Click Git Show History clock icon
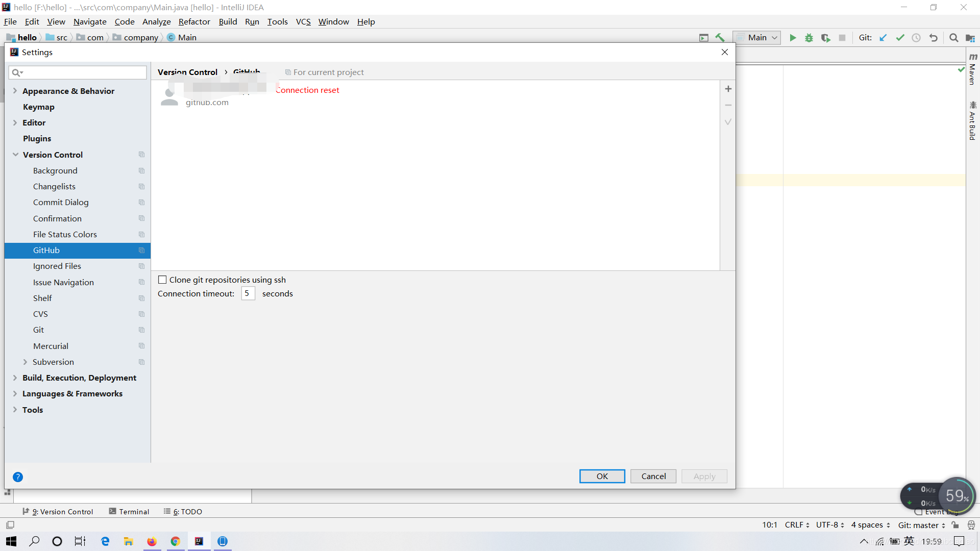 pos(916,38)
